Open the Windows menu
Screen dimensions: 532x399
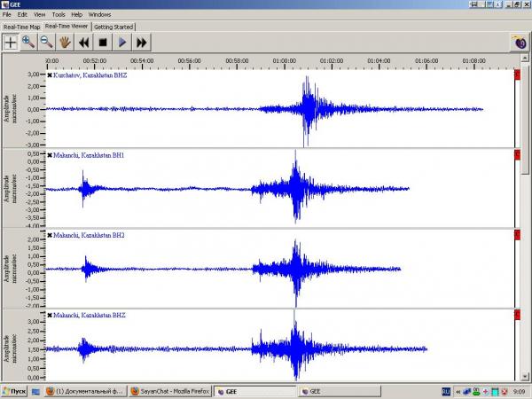99,14
